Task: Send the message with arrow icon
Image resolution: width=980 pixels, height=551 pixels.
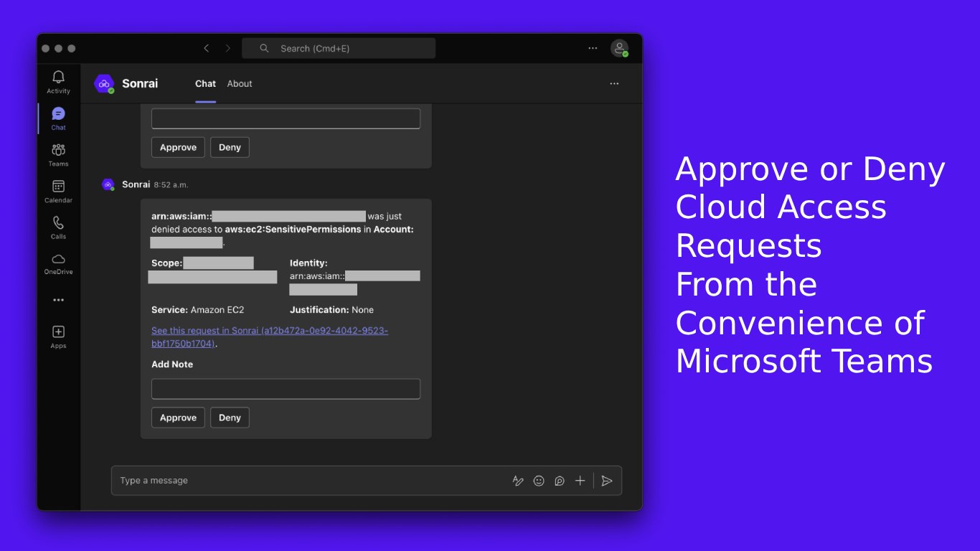Action: click(607, 481)
